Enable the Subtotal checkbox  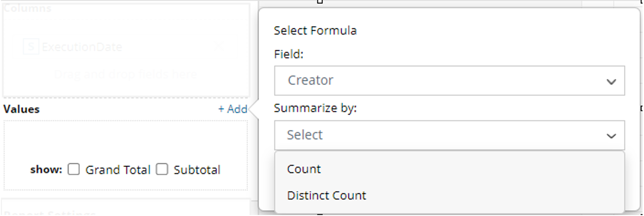tap(162, 170)
